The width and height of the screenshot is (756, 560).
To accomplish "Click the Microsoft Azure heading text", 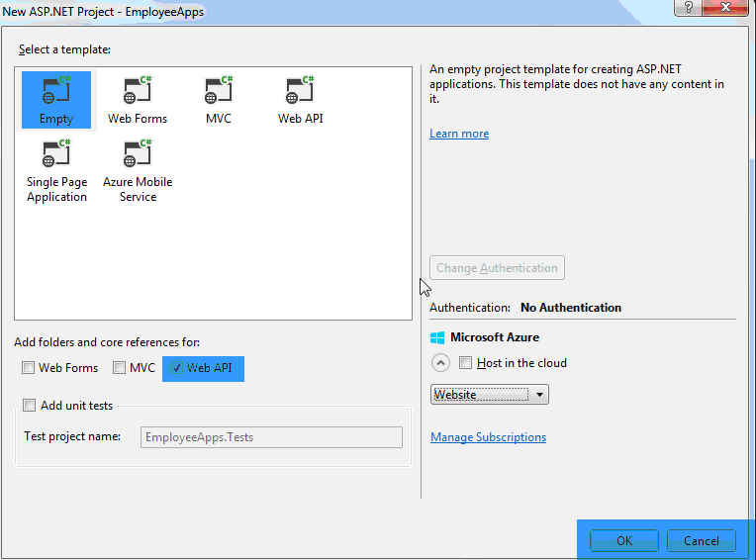I will coord(495,337).
